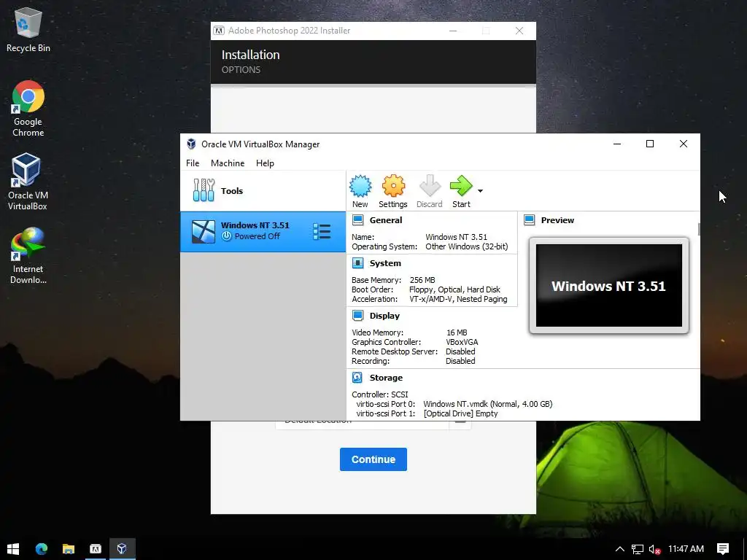Click the Display section monitor icon

point(357,316)
